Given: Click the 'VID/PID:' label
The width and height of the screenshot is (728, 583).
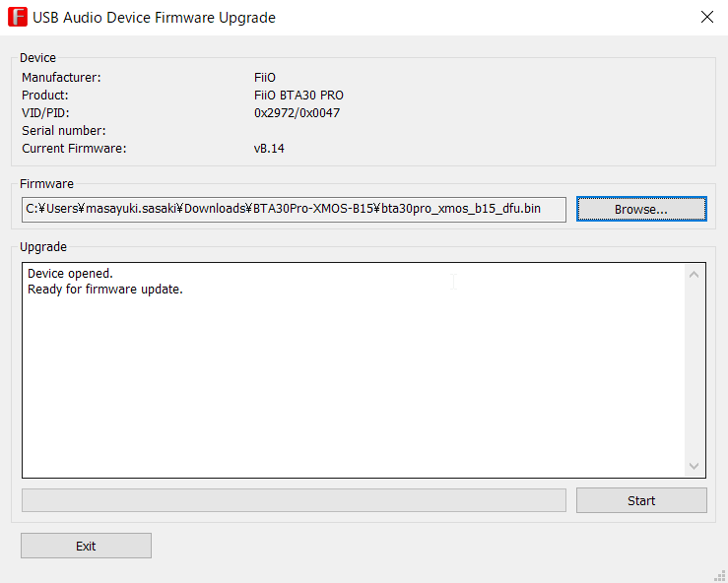Looking at the screenshot, I should [45, 113].
